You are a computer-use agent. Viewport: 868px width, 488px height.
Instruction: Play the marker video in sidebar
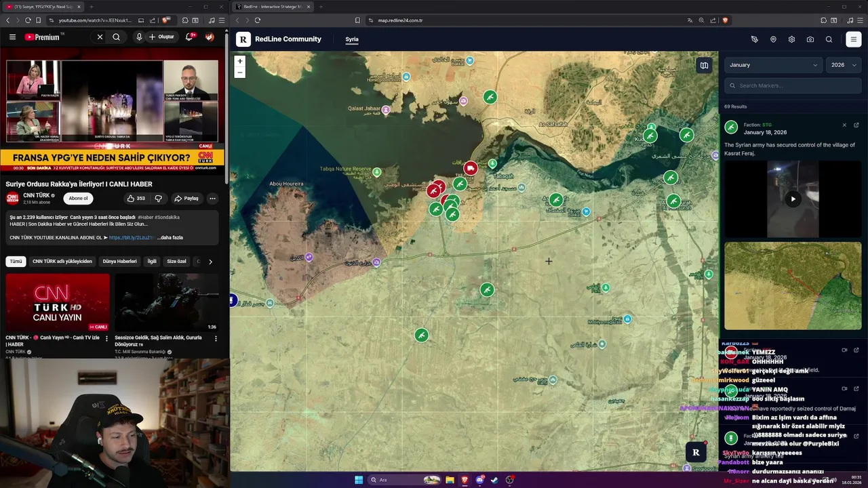[x=793, y=199]
